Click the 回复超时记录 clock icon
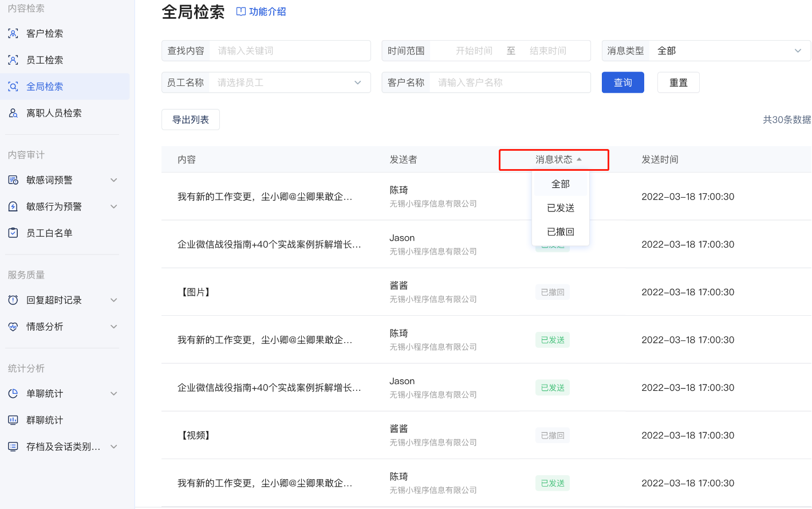This screenshot has height=509, width=812. pos(13,300)
